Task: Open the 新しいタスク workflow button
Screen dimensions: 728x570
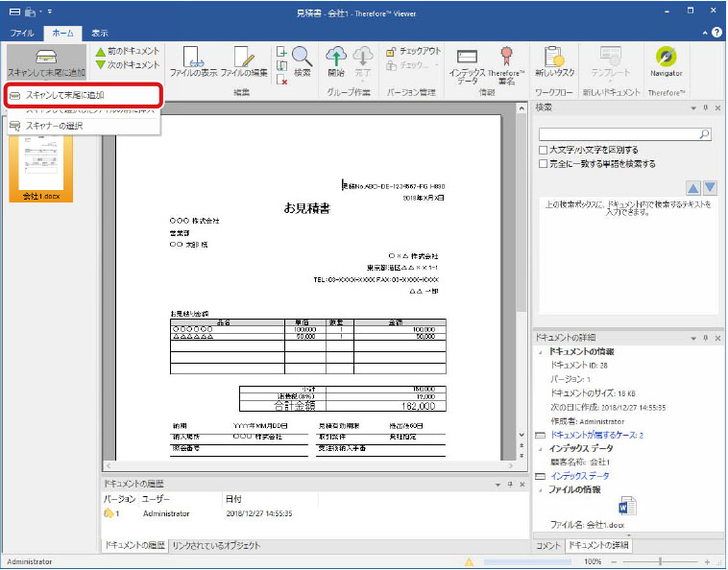Action: [553, 61]
